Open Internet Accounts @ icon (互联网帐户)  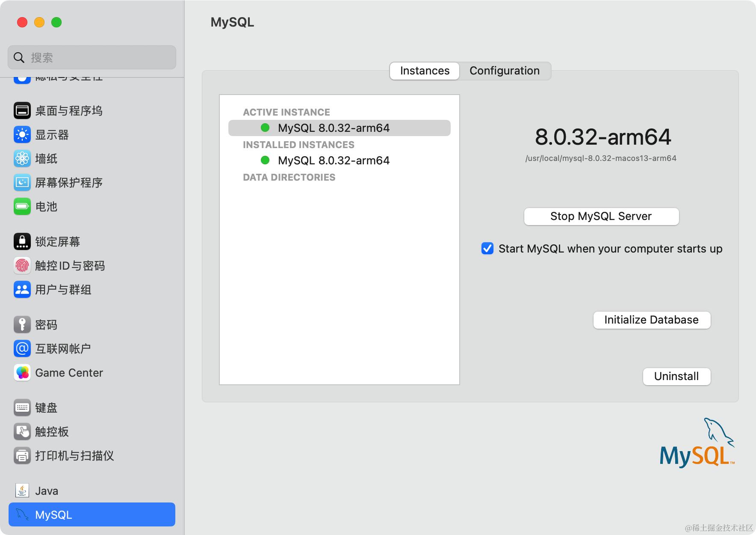click(22, 349)
